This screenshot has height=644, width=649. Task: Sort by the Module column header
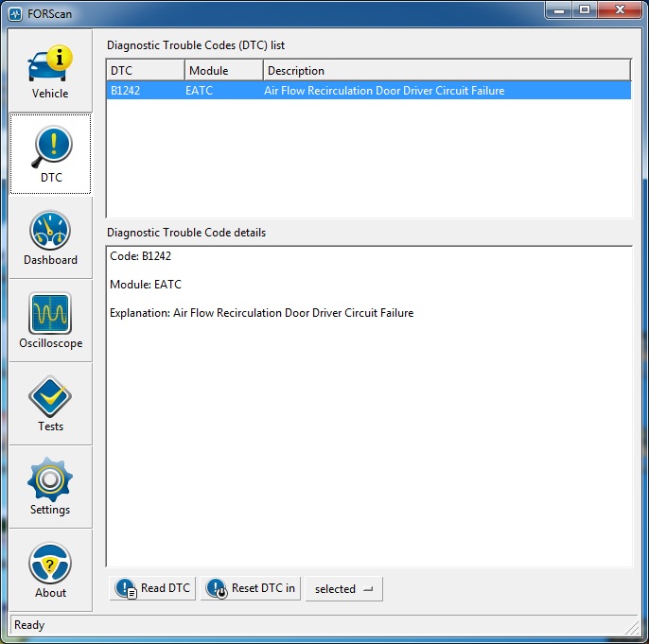pyautogui.click(x=224, y=70)
